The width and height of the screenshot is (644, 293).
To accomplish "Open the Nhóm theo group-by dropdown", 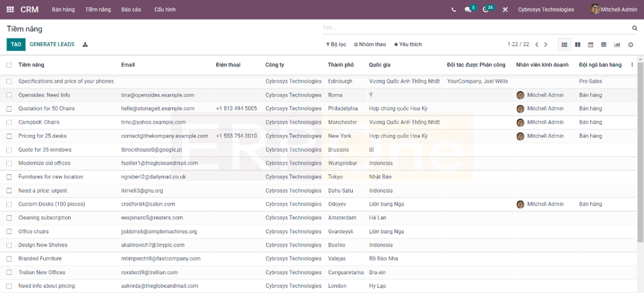I will (370, 45).
